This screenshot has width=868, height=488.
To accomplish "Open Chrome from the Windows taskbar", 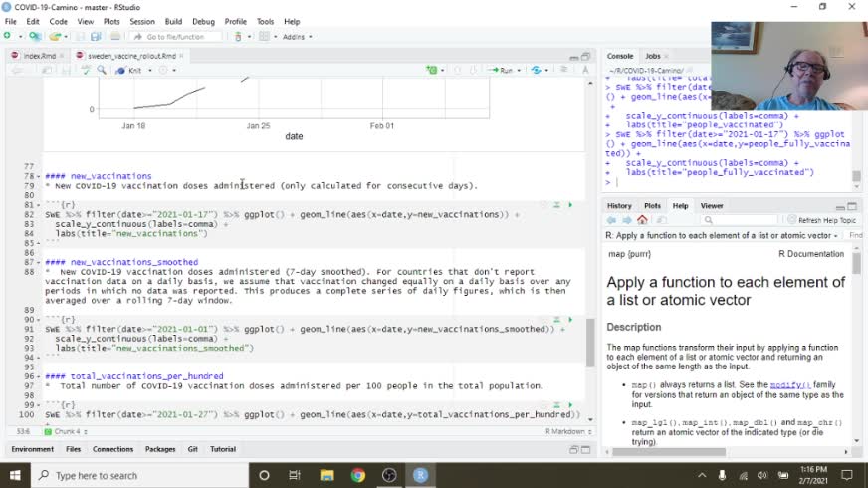I will (357, 476).
